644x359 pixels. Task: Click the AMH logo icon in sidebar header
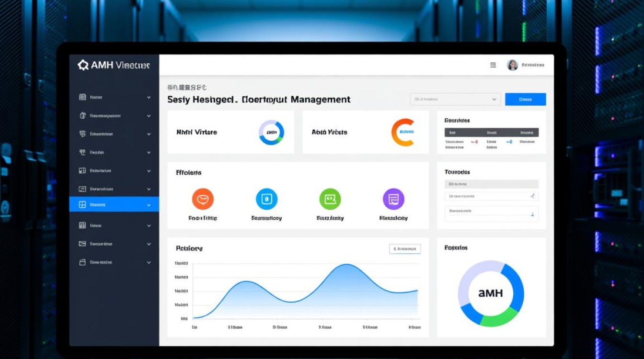click(83, 65)
